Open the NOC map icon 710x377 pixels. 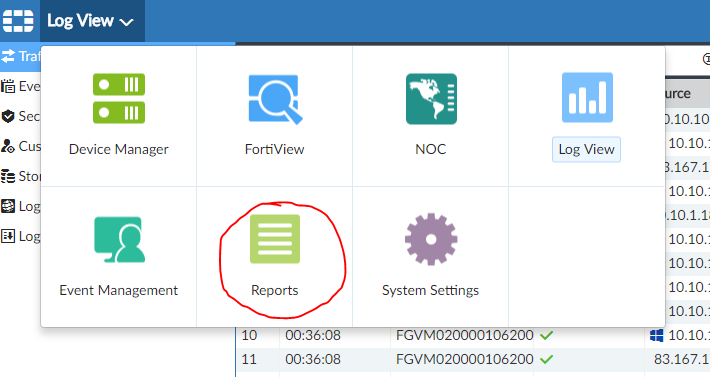click(431, 99)
